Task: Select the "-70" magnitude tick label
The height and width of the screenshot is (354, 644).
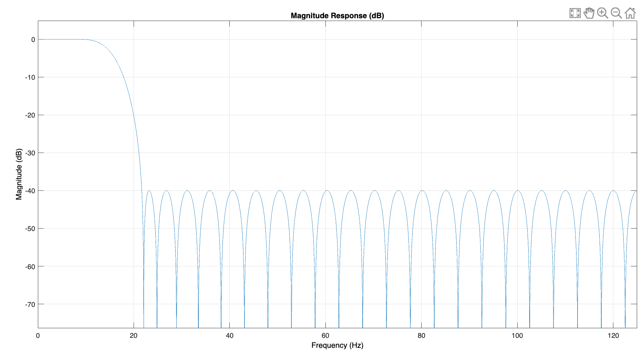Action: pyautogui.click(x=30, y=304)
